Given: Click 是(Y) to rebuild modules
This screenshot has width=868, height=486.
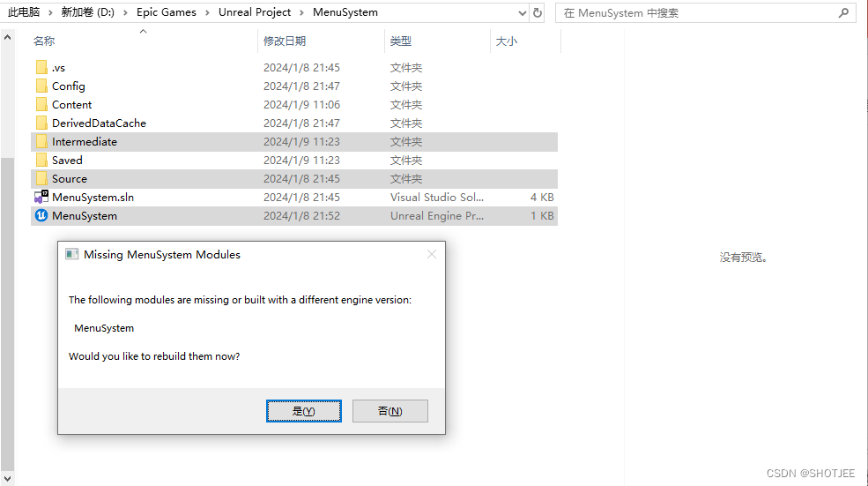Looking at the screenshot, I should click(304, 411).
